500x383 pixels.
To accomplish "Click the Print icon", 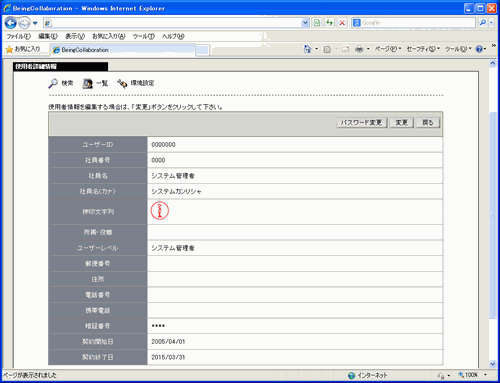I will (359, 49).
